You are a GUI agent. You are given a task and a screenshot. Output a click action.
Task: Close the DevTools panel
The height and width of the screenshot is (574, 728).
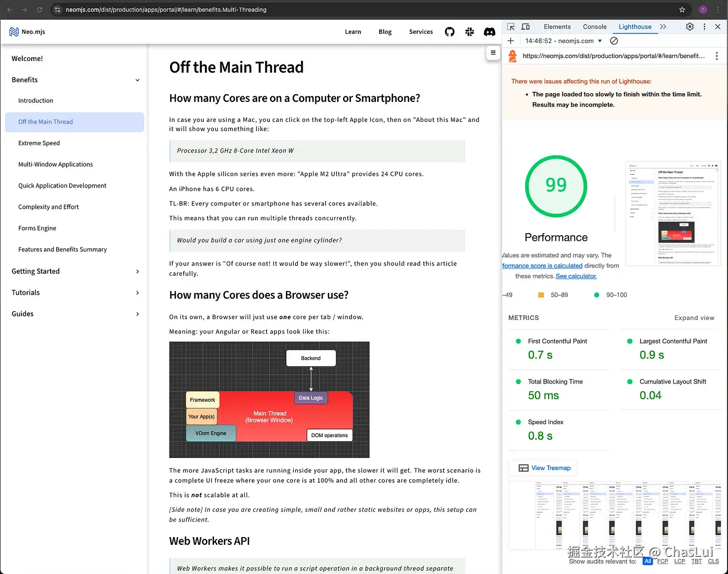click(718, 27)
